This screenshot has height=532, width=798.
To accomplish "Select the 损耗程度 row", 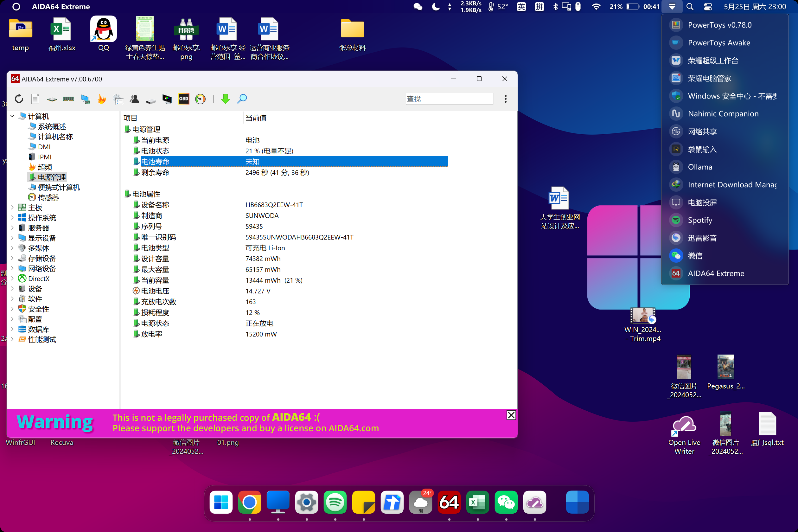I will [285, 312].
